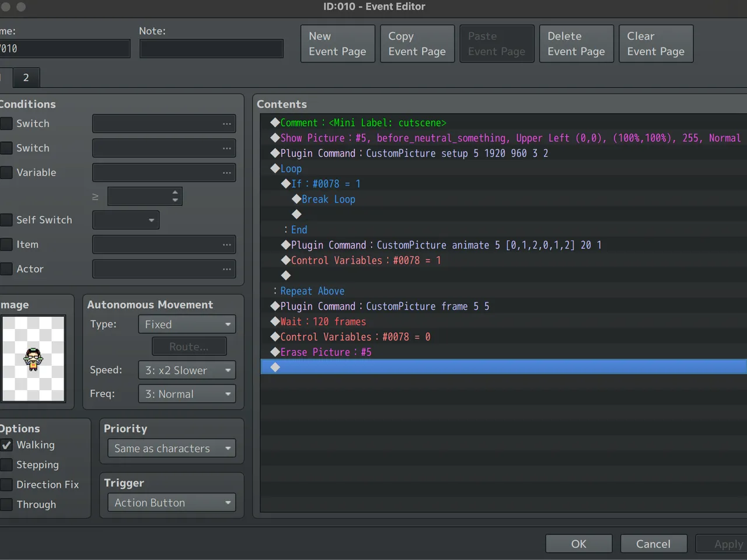Click the disabled Route button
The image size is (747, 560).
pos(189,346)
